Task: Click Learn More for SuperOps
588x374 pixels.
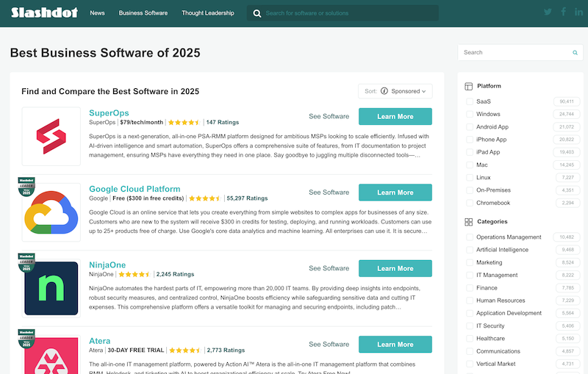Action: coord(395,117)
